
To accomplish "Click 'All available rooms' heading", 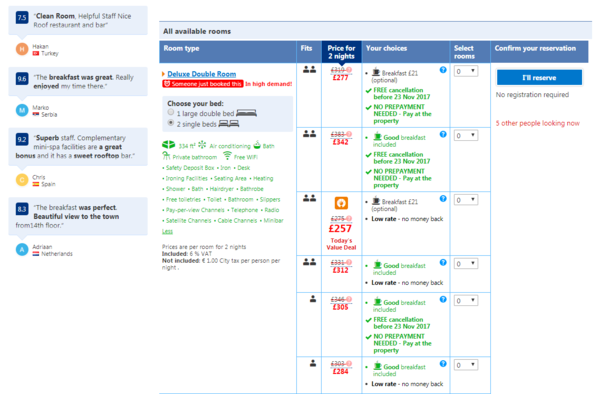I will coord(197,31).
